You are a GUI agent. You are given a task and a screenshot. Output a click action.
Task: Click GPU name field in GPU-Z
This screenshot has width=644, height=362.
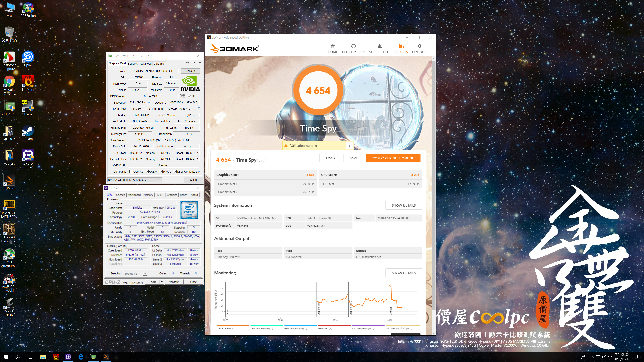153,71
